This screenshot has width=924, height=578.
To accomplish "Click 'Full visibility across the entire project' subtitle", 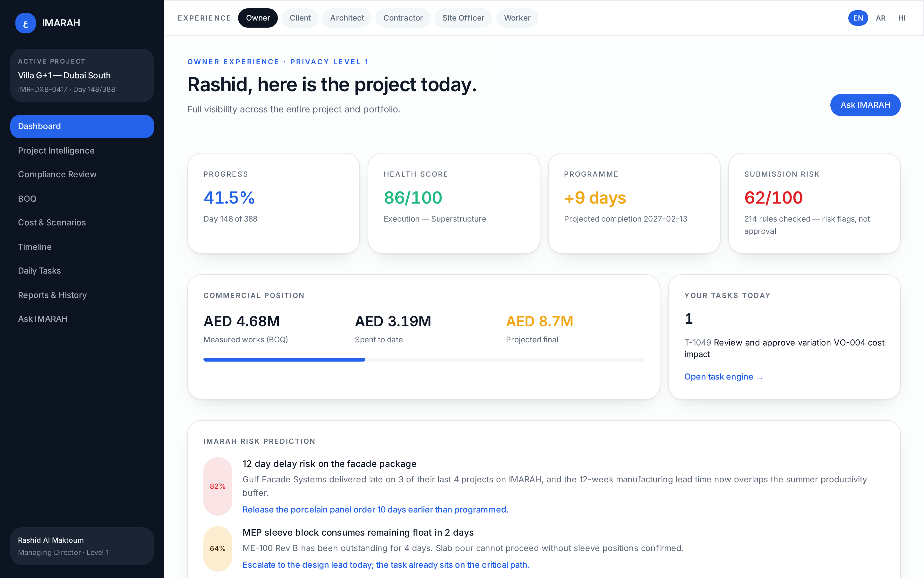I will click(x=294, y=109).
